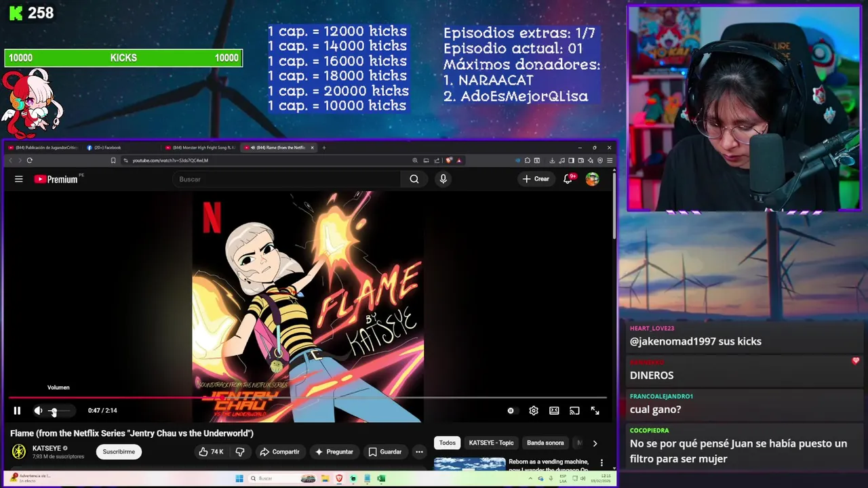Click chat message 'cual gano?'
Viewport: 868px width, 488px height.
point(655,409)
